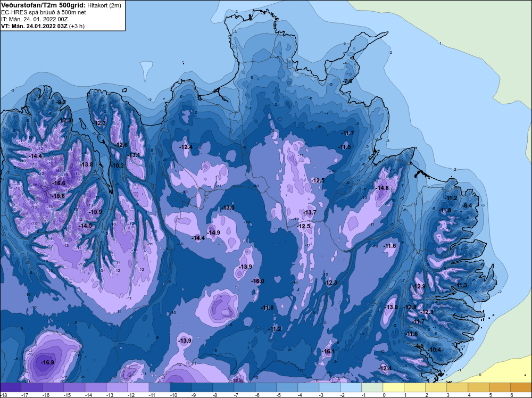Click the -9.2 temperature label
532x398 pixels.
coord(61,103)
